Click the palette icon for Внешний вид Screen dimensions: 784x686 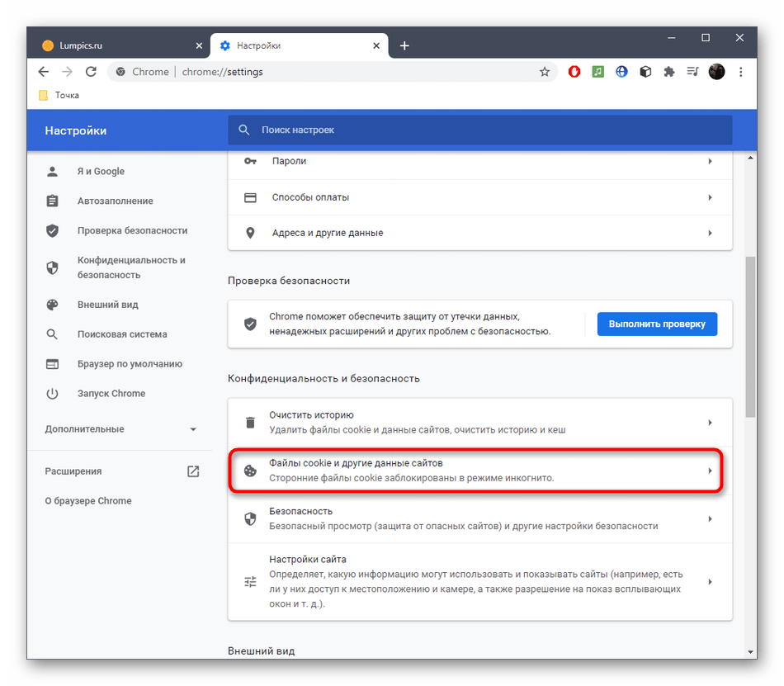(52, 305)
